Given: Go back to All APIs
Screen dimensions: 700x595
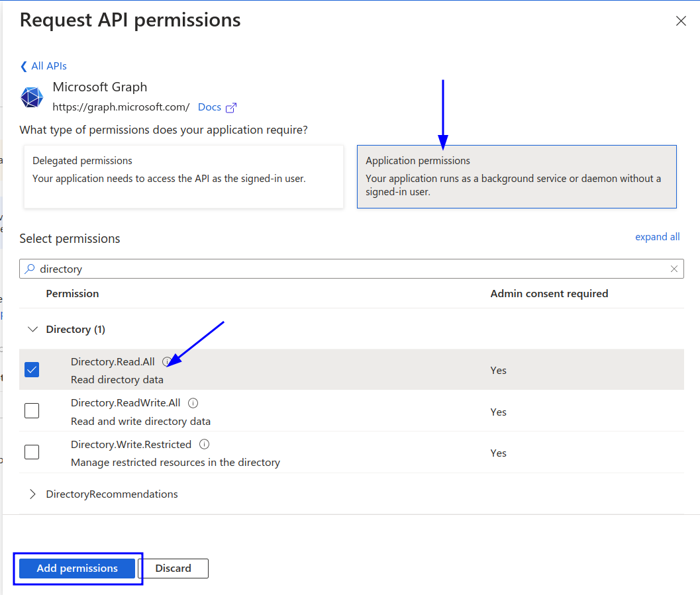Looking at the screenshot, I should tap(44, 66).
